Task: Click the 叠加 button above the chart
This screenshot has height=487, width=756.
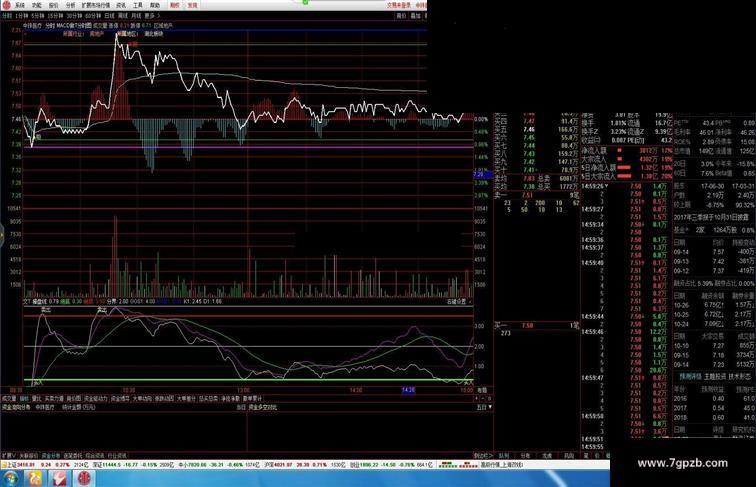Action: pos(415,16)
